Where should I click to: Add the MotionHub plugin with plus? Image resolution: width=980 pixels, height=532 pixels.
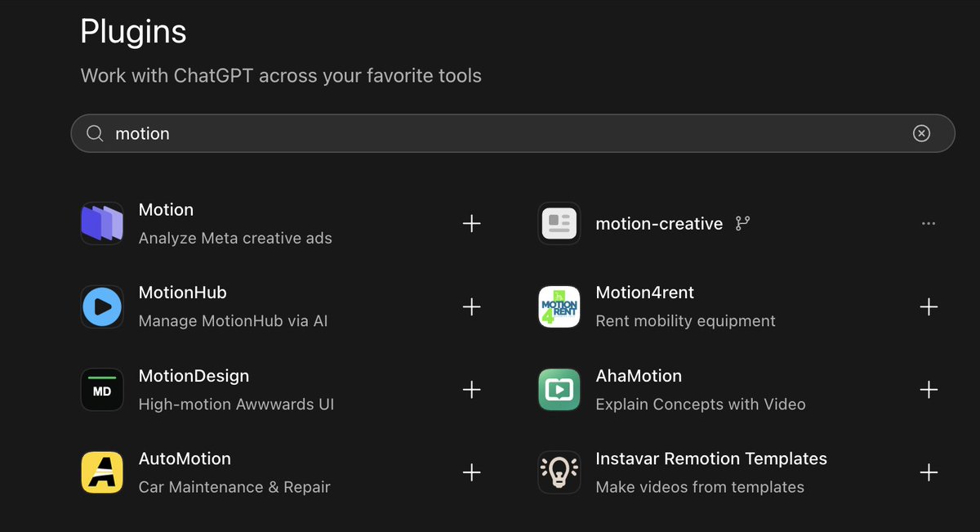click(471, 306)
